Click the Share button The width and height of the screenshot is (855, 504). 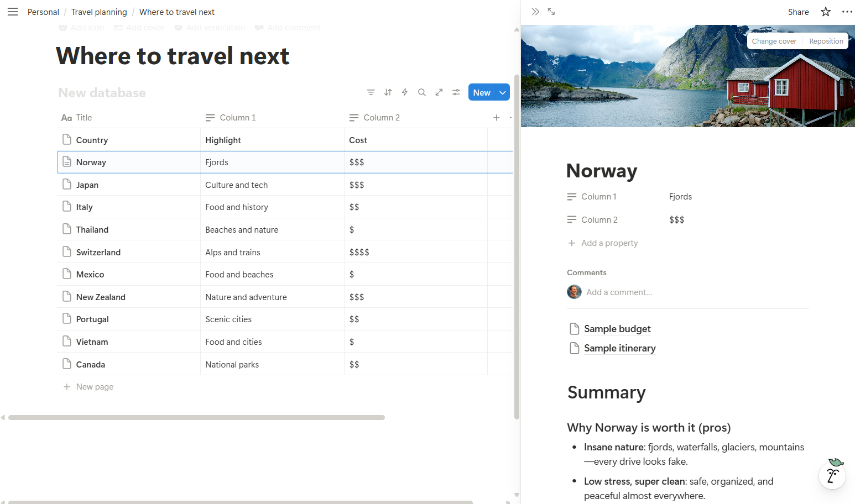[798, 12]
